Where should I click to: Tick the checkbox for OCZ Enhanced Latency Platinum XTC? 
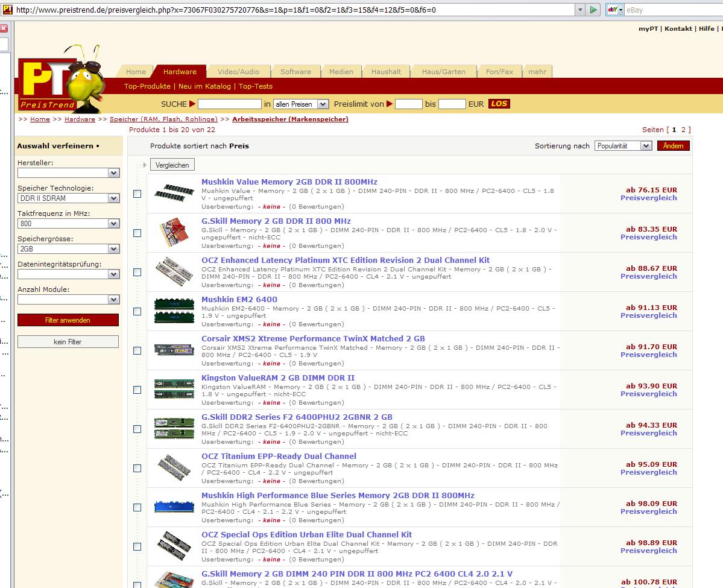coord(137,272)
